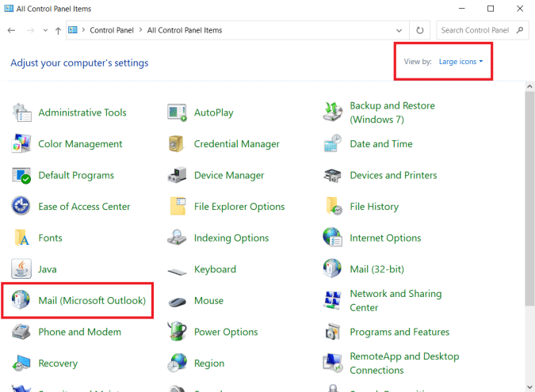
Task: Click the File History icon
Action: [334, 206]
